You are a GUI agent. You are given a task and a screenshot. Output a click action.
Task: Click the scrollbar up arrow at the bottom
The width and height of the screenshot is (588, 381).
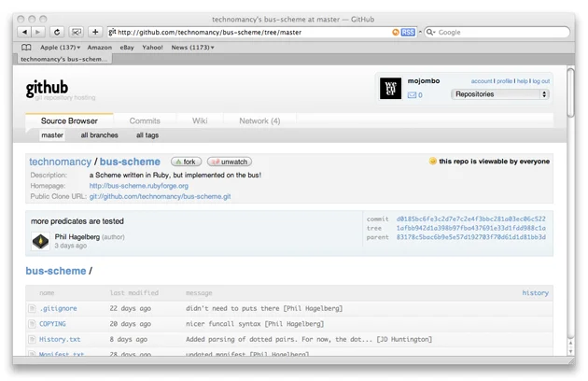pos(570,343)
